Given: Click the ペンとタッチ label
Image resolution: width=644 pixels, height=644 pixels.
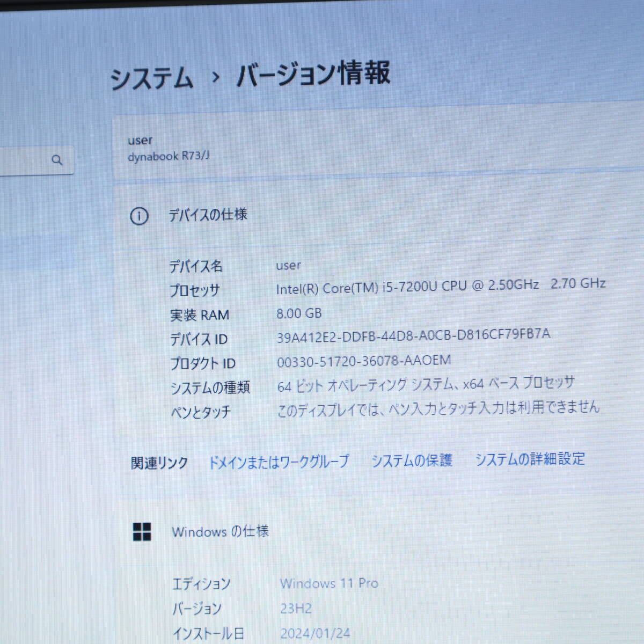Looking at the screenshot, I should (x=201, y=412).
